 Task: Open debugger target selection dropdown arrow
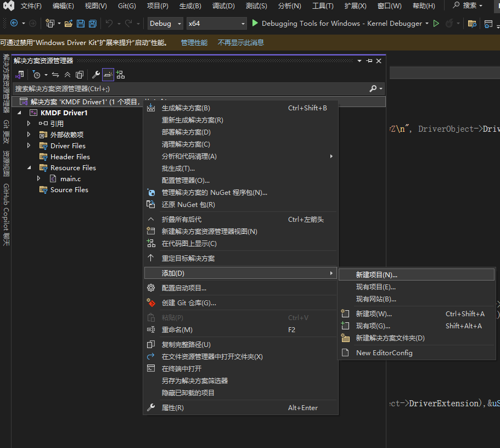(427, 23)
